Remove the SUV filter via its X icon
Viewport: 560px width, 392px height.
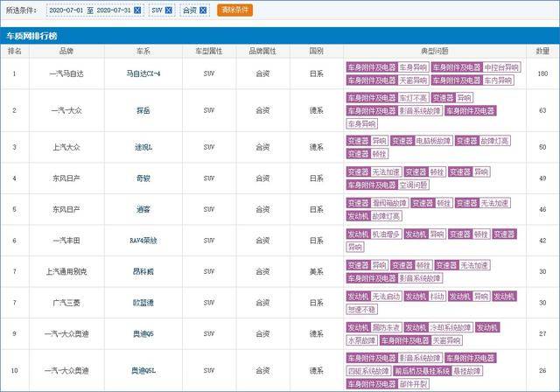[x=169, y=10]
